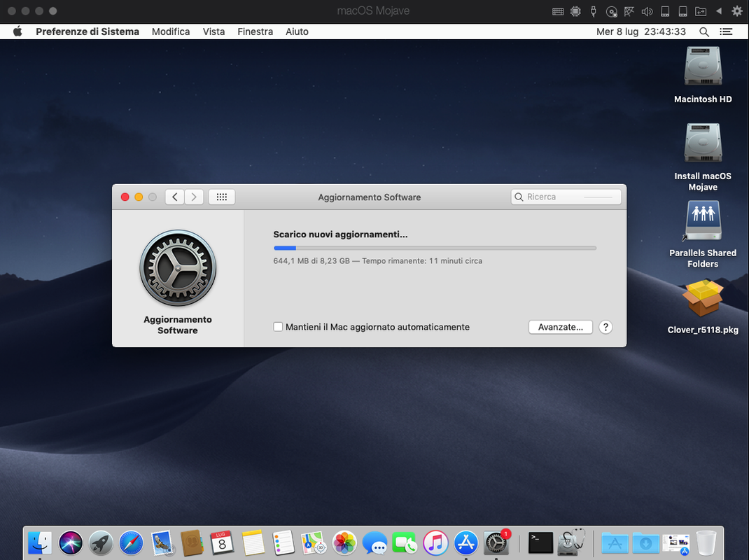This screenshot has width=749, height=560.
Task: Open iTunes music note icon in Dock
Action: coord(435,543)
